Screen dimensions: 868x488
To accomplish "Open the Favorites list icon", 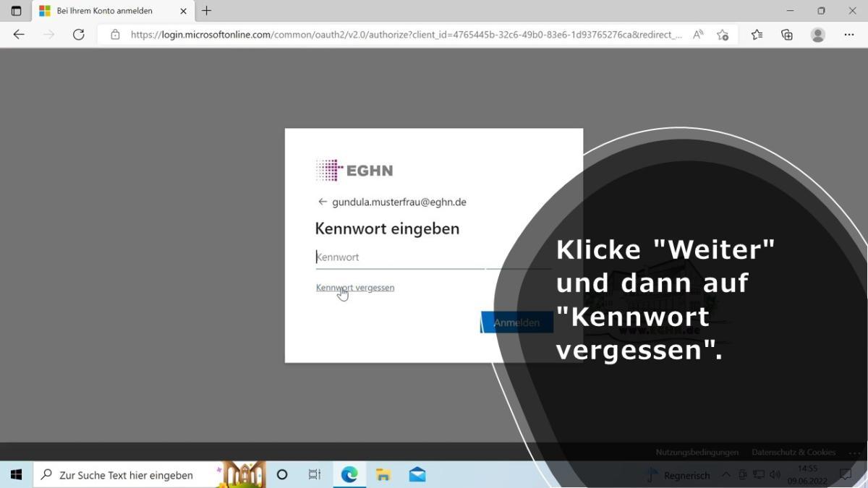I will [x=757, y=35].
